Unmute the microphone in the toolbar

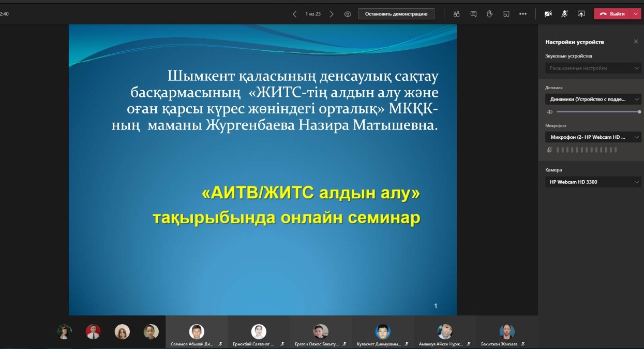click(565, 14)
